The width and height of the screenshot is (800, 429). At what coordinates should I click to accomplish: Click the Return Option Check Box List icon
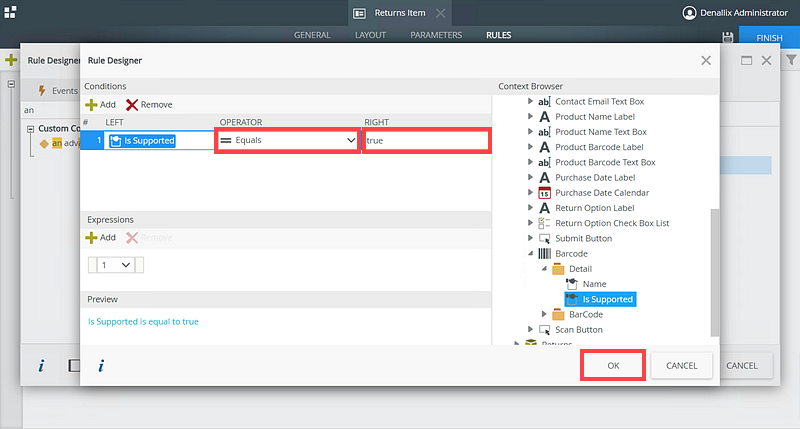click(x=544, y=223)
